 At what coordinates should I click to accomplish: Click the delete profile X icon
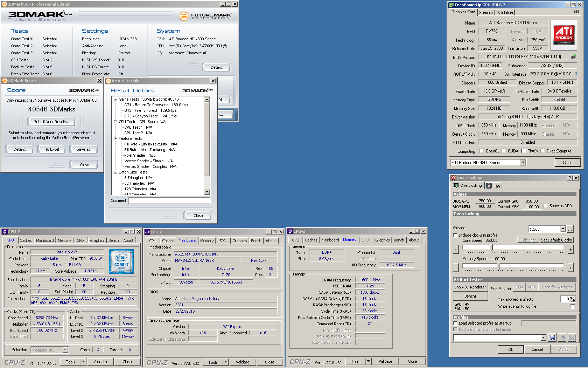[x=572, y=338]
